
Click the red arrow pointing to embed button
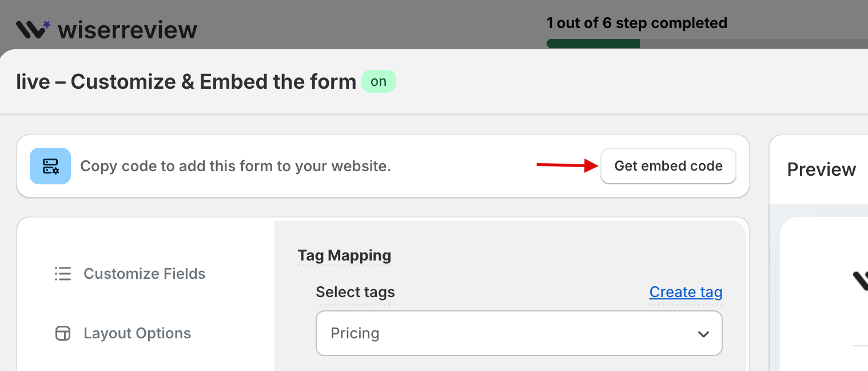[x=567, y=166]
